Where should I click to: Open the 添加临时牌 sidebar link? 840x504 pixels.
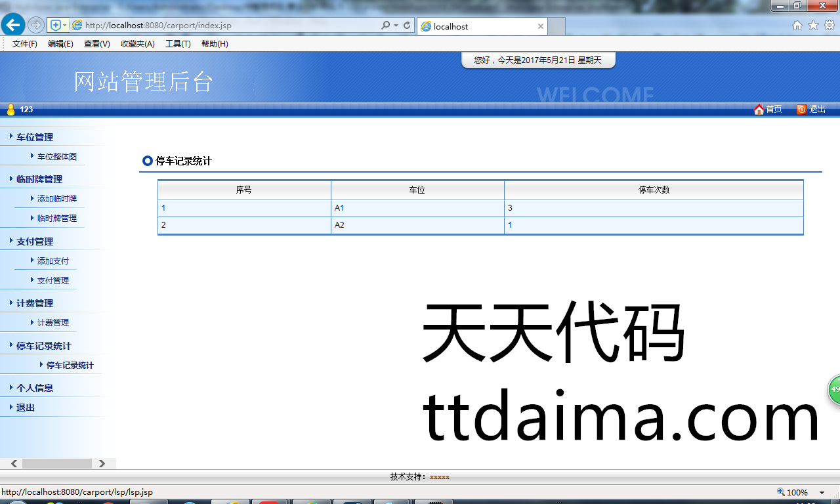click(x=57, y=199)
